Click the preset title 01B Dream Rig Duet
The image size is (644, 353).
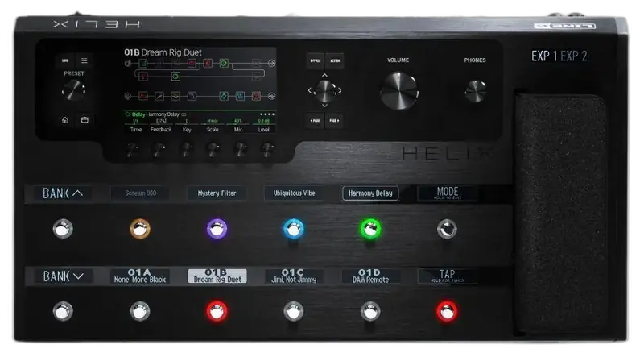163,52
